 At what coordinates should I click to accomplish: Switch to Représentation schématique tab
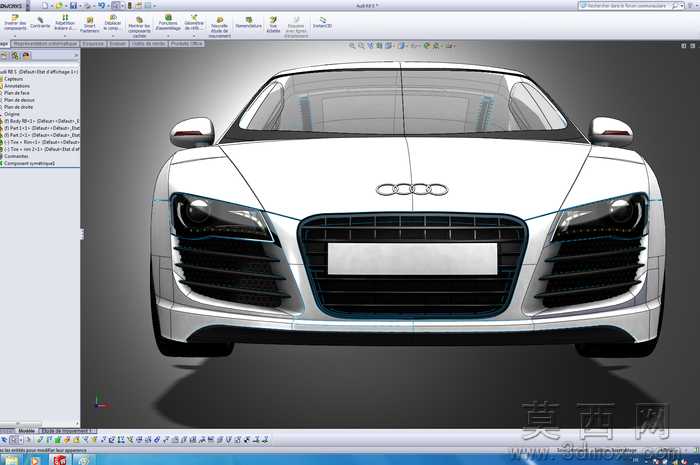point(45,44)
